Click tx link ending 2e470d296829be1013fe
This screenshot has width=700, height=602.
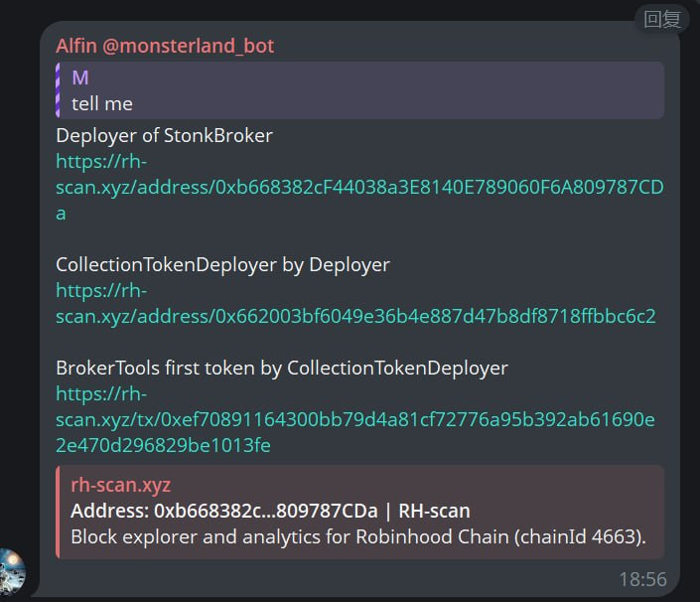pyautogui.click(x=163, y=445)
